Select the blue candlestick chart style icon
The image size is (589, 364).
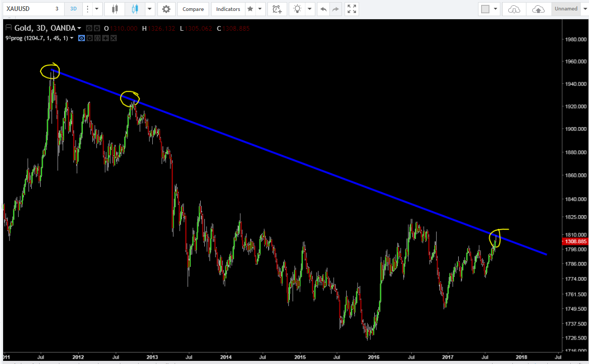click(136, 9)
